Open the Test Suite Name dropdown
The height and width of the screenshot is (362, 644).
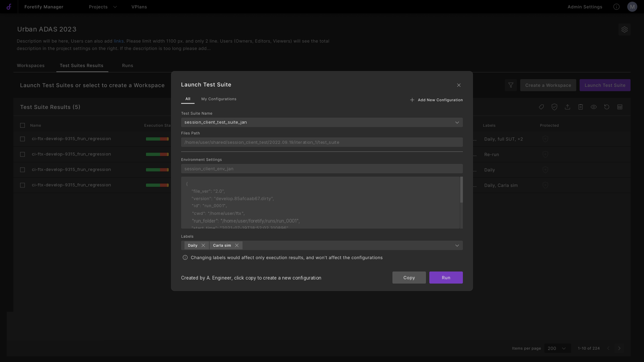coord(322,122)
